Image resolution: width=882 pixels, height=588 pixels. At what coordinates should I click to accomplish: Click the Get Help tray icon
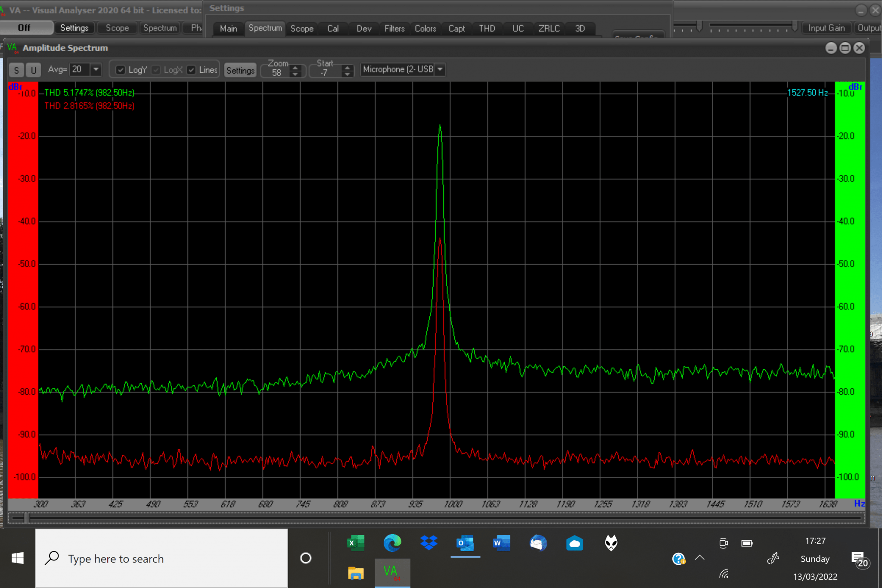click(679, 559)
